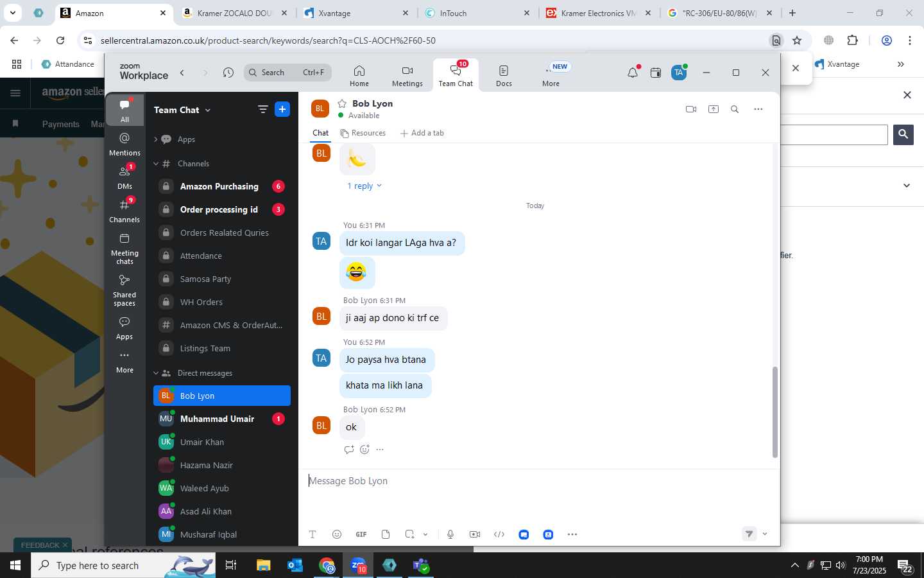924x578 pixels.
Task: Open the Listings Team channel
Action: point(222,348)
